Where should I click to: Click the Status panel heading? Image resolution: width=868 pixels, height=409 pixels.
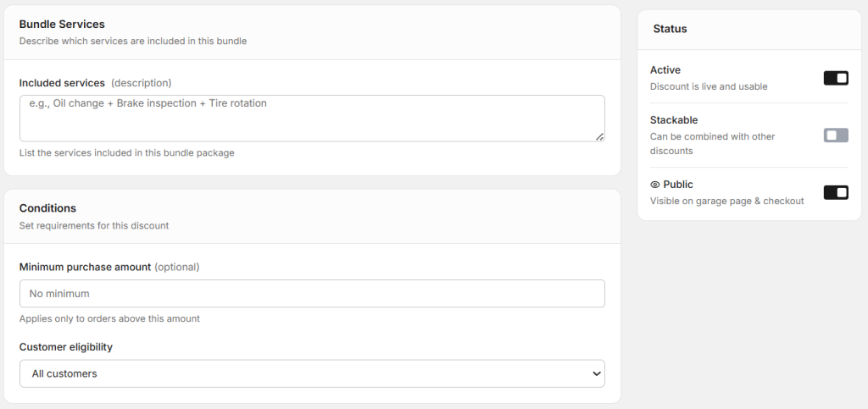click(x=670, y=29)
